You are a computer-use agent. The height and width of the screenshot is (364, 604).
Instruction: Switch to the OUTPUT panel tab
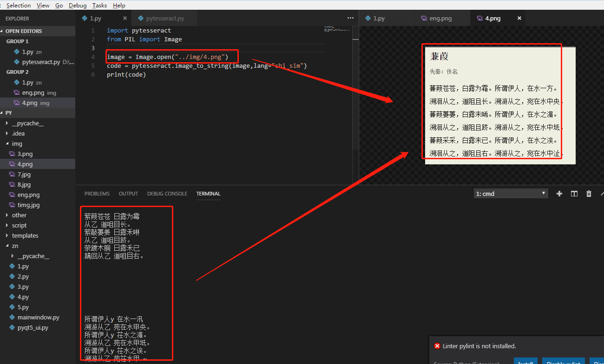(x=128, y=194)
